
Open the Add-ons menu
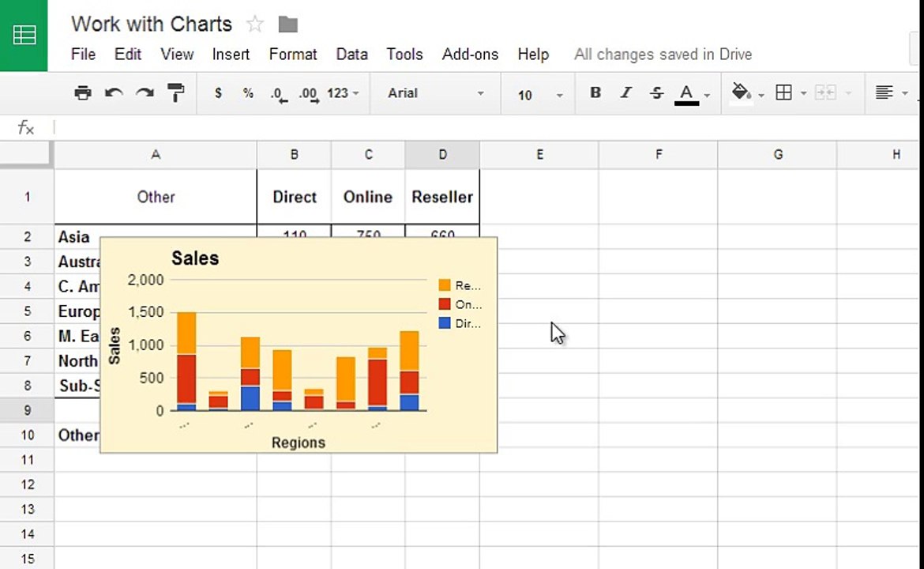point(470,55)
